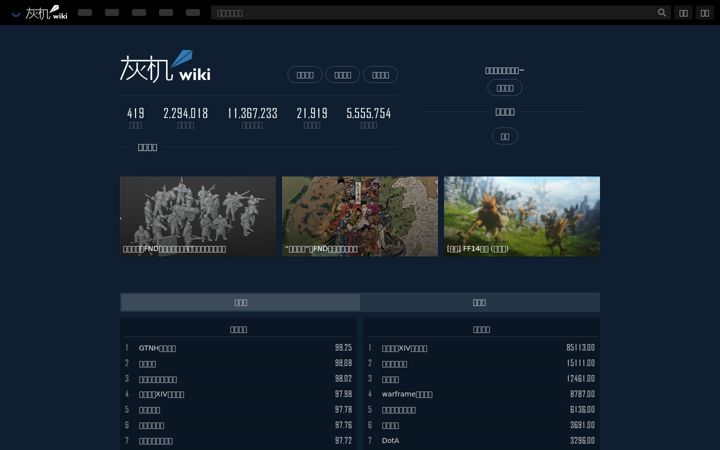The image size is (720, 450).
Task: Open the entry scoring 98.02
Action: (158, 379)
